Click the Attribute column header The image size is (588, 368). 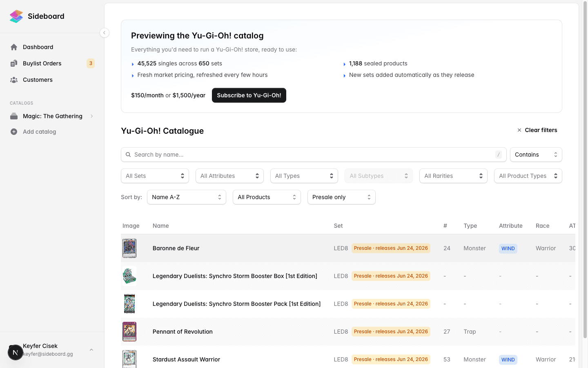pos(510,226)
